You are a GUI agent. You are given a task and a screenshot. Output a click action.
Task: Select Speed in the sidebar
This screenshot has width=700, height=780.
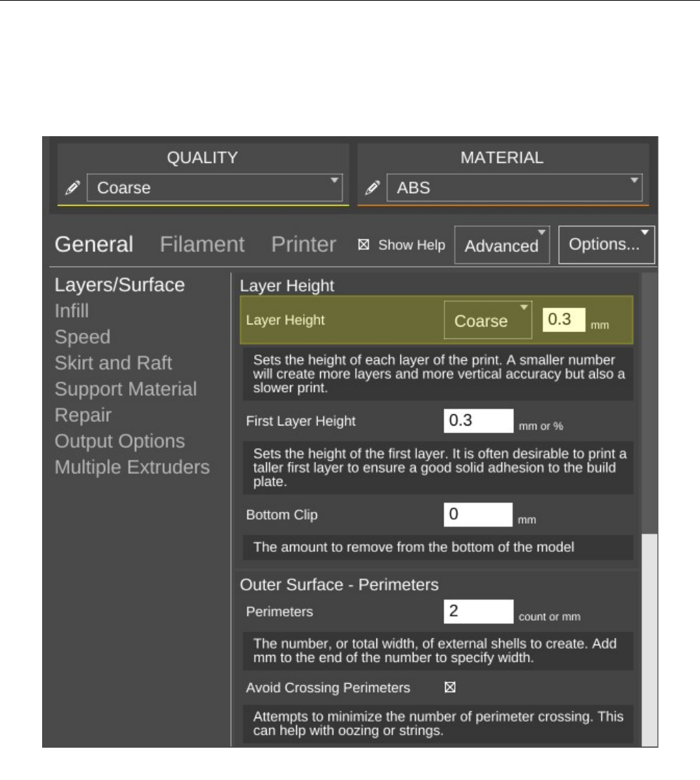(83, 337)
